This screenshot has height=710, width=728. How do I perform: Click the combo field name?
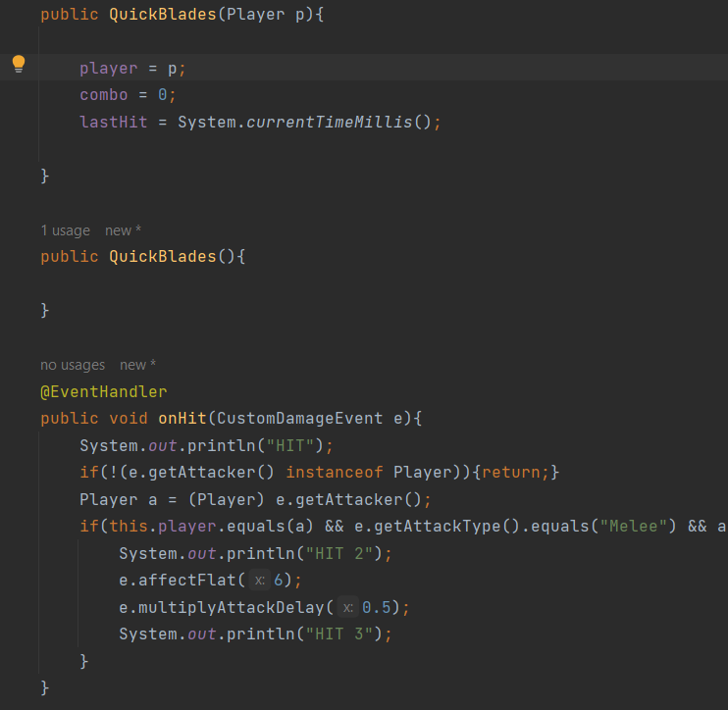[104, 95]
